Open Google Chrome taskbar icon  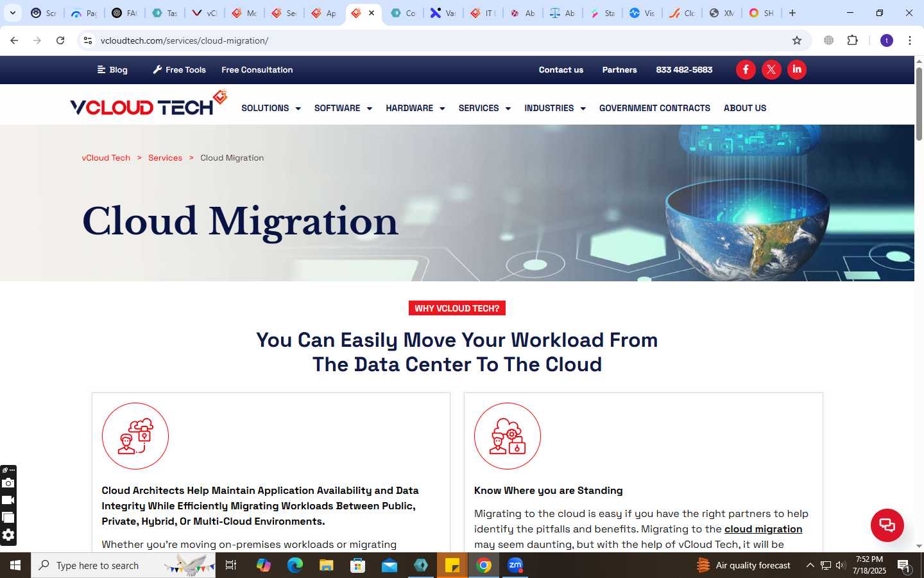click(484, 565)
